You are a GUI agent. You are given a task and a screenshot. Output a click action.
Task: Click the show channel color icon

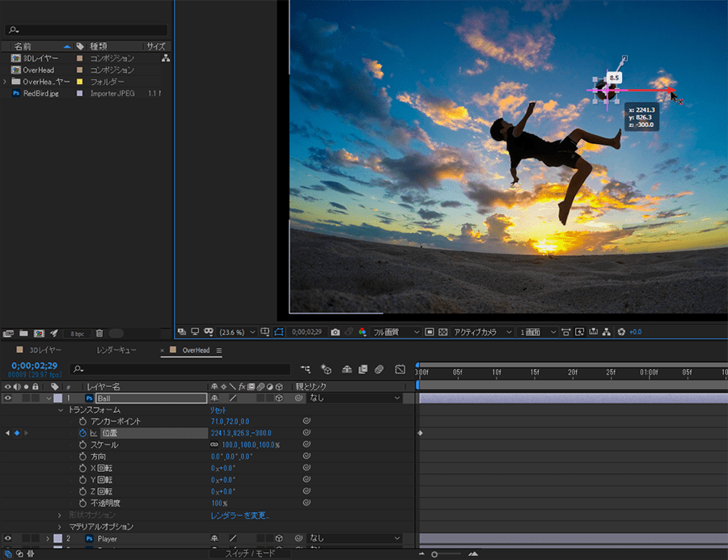[x=362, y=332]
